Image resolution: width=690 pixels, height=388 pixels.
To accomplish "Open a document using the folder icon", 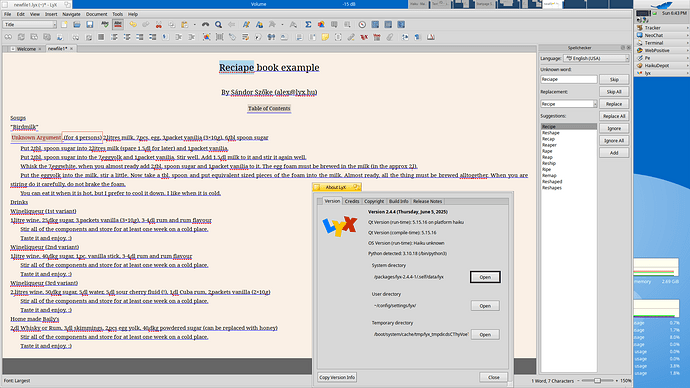I will click(77, 25).
